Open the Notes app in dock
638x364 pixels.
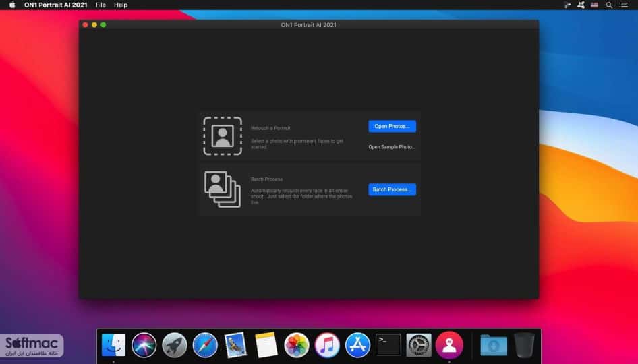pyautogui.click(x=266, y=345)
